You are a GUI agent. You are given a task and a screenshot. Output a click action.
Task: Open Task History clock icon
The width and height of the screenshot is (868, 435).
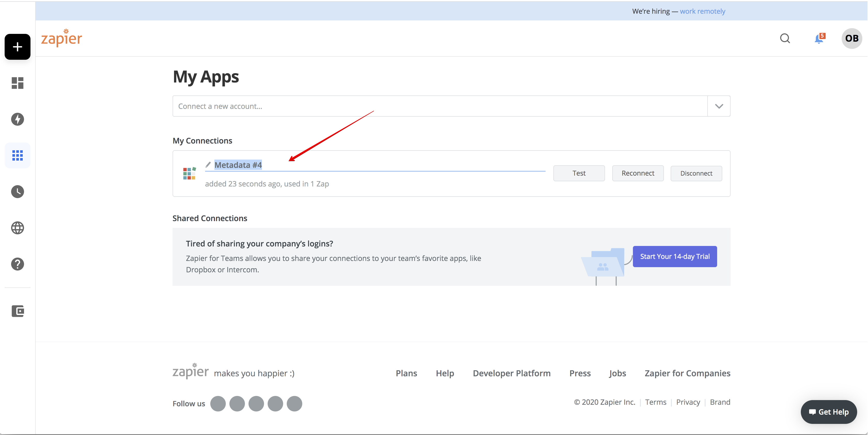coord(18,192)
